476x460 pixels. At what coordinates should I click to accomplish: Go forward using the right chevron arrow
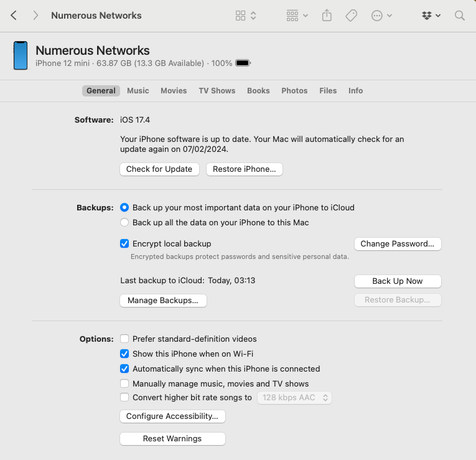(x=35, y=16)
